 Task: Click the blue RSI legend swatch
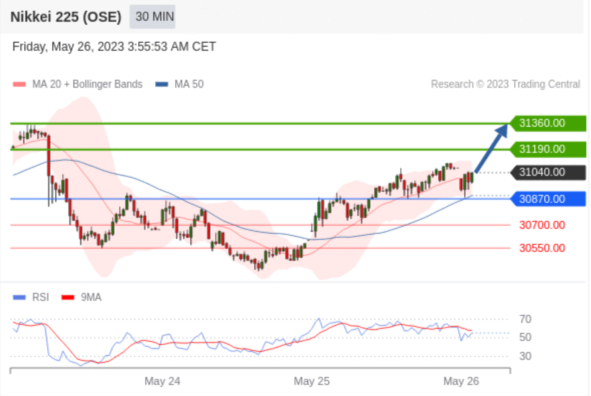[19, 297]
